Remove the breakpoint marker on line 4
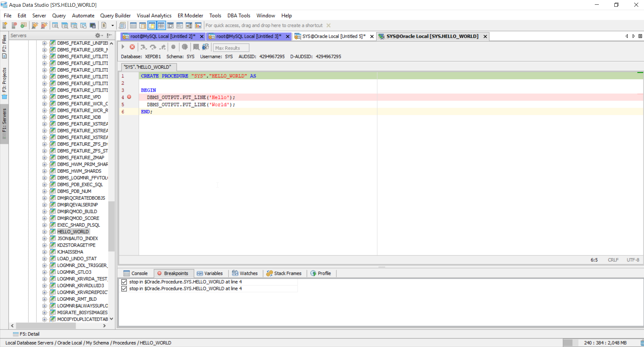Image resolution: width=644 pixels, height=347 pixels. (129, 97)
